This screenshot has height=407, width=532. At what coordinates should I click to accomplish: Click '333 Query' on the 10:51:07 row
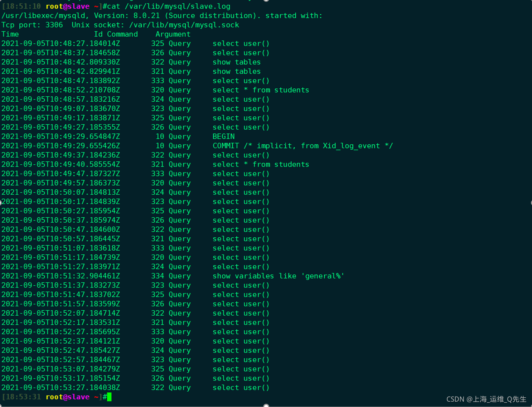[x=171, y=248]
